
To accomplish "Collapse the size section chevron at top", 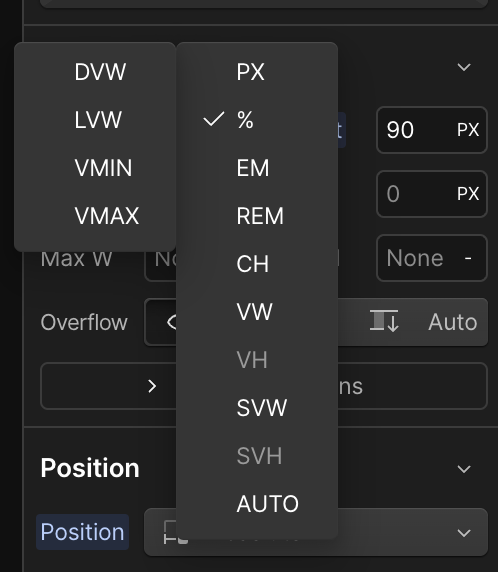I will point(464,67).
